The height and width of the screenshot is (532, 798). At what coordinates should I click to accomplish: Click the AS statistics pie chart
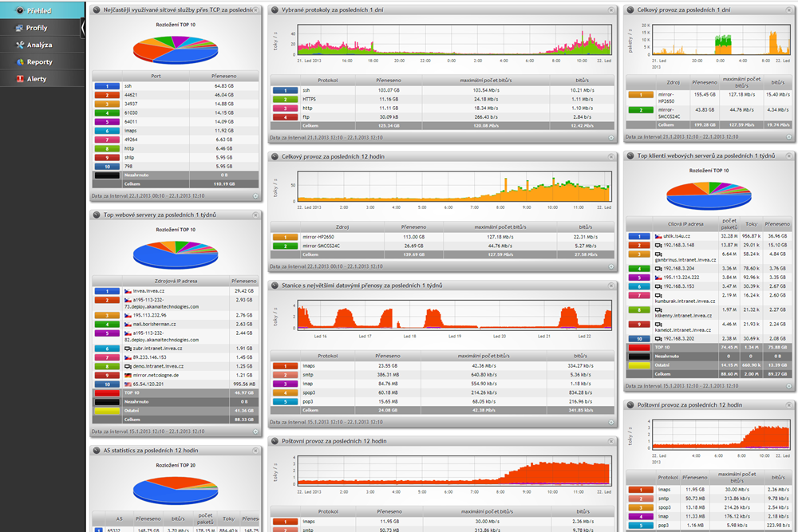click(176, 491)
